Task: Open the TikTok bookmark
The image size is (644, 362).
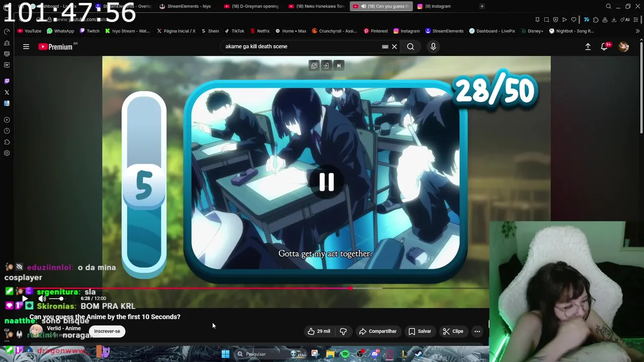Action: point(234,31)
